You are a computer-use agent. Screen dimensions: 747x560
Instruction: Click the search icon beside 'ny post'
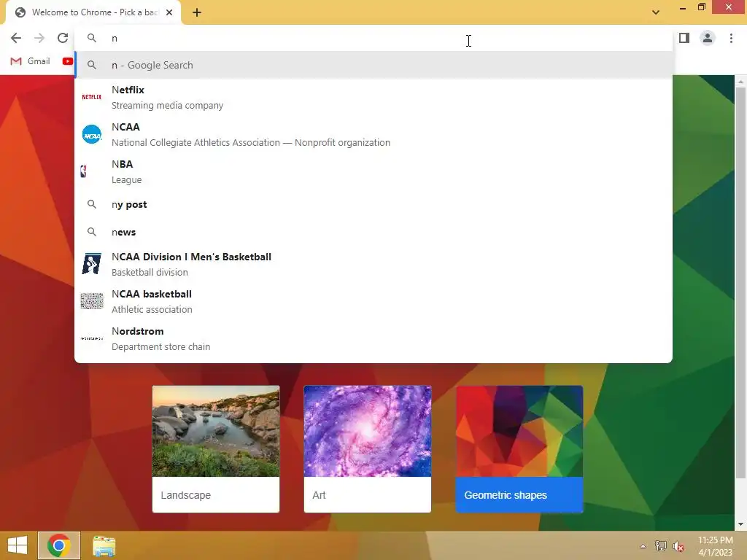[x=91, y=204]
